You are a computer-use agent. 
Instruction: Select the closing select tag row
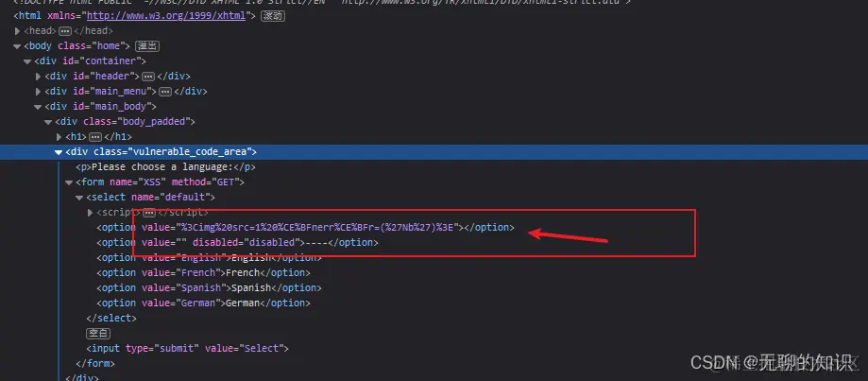point(111,318)
